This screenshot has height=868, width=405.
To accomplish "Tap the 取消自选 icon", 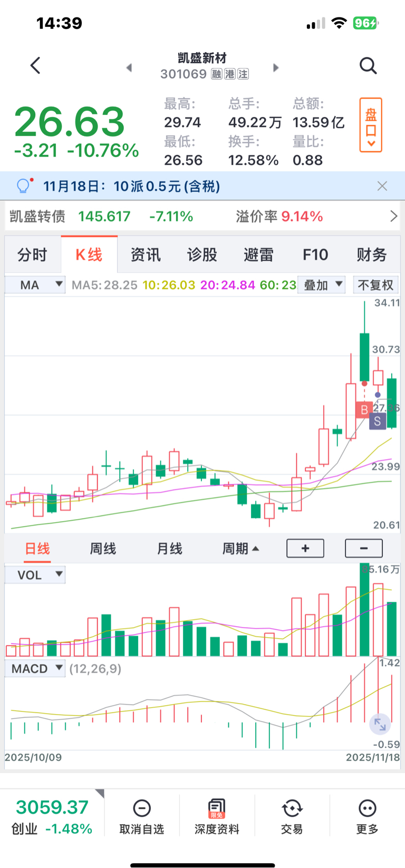I will coord(142,808).
